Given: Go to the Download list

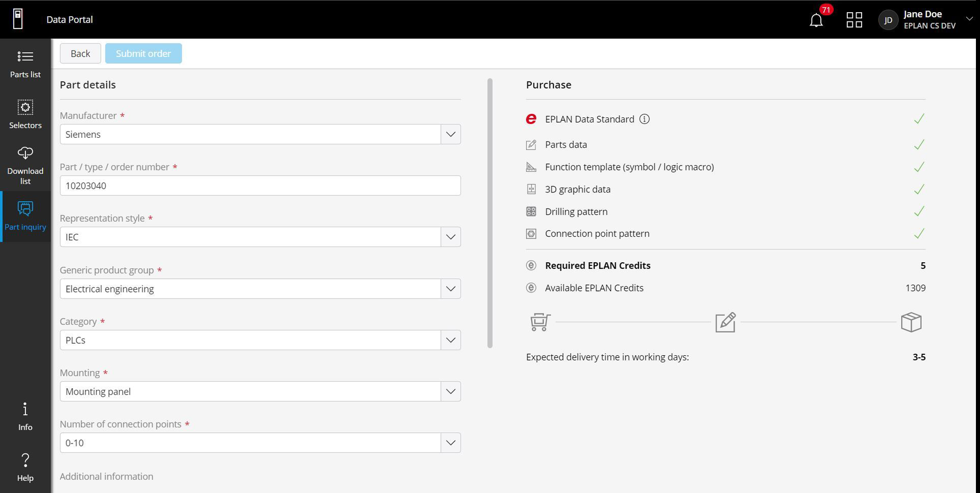Looking at the screenshot, I should click(x=25, y=163).
